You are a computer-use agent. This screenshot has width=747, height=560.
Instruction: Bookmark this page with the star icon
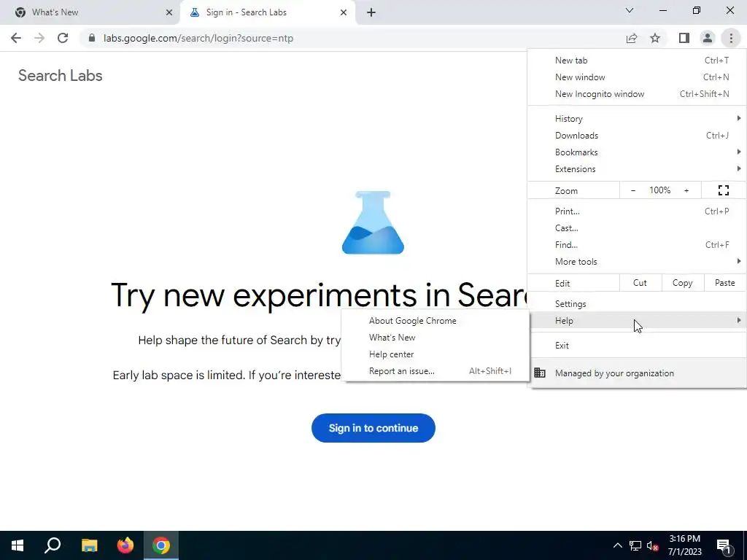[x=655, y=38]
